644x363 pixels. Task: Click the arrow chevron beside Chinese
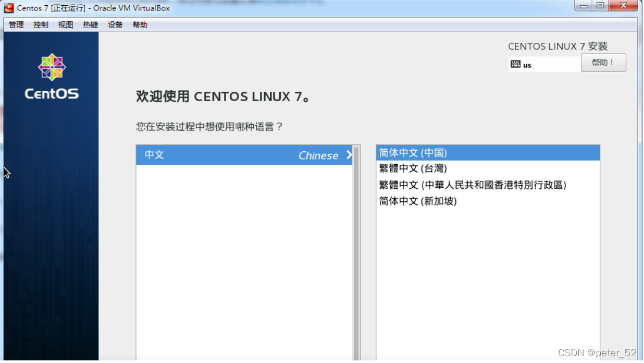click(x=349, y=155)
